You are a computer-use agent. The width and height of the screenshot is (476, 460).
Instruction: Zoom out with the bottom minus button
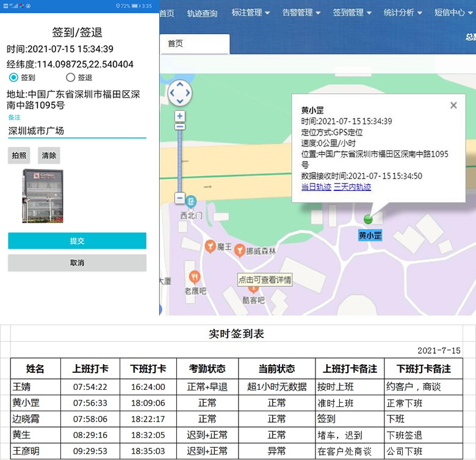[179, 198]
